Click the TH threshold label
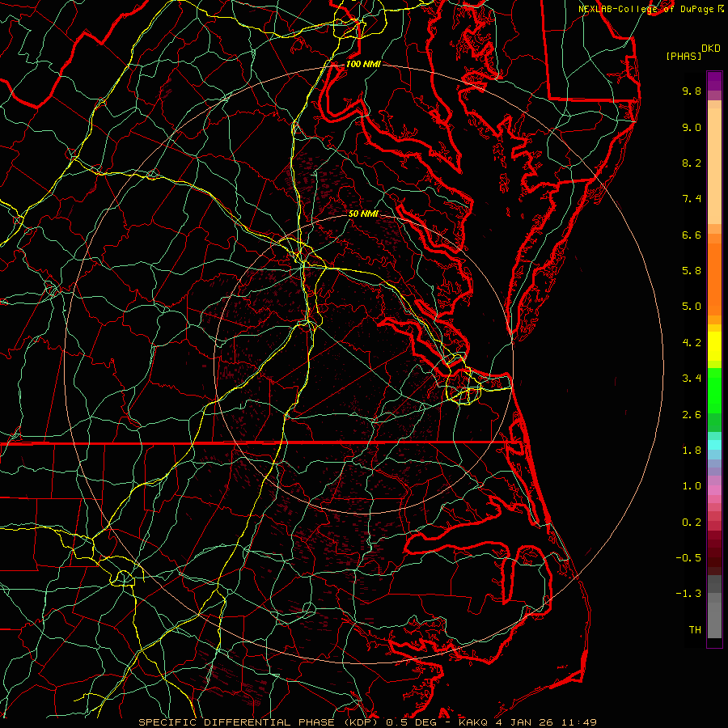728x728 pixels. tap(695, 630)
